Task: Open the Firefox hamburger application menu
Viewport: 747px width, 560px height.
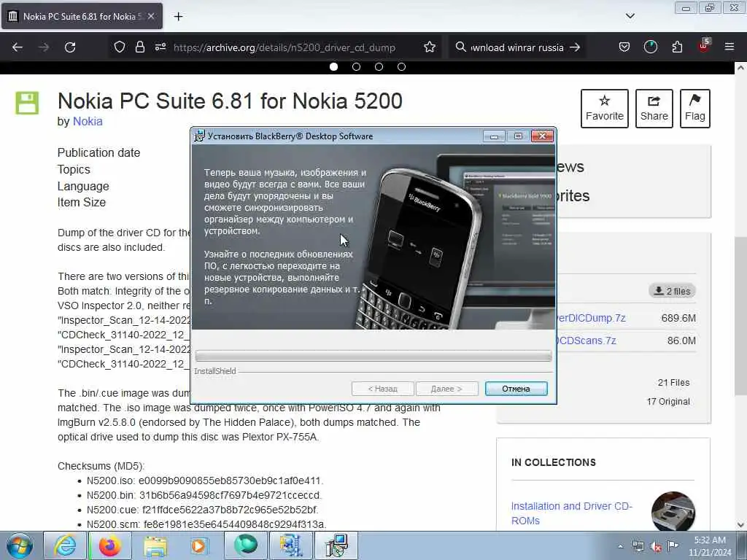Action: 729,47
